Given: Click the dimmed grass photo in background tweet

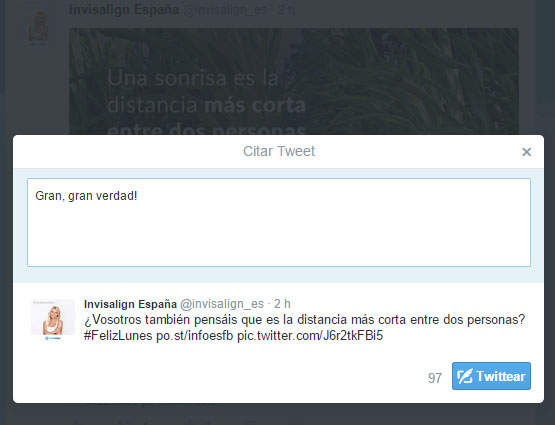Looking at the screenshot, I should pos(407,81).
